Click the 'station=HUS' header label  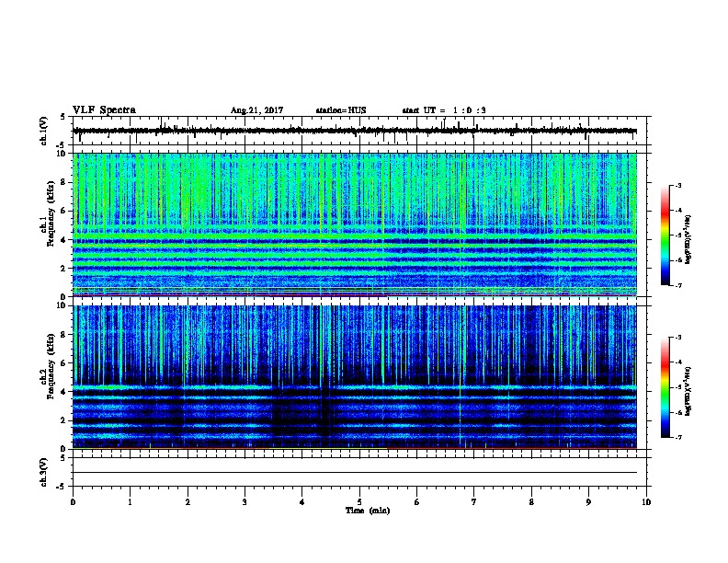coord(341,110)
